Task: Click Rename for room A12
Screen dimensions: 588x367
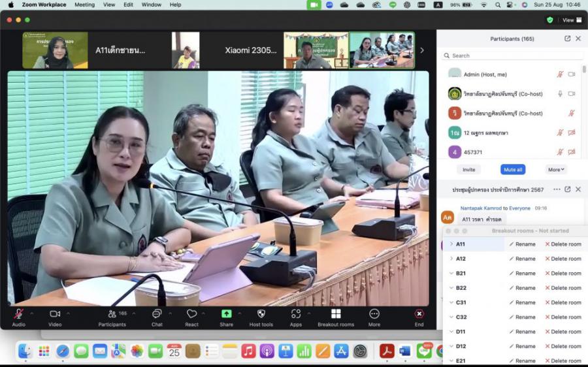Action: coord(522,259)
